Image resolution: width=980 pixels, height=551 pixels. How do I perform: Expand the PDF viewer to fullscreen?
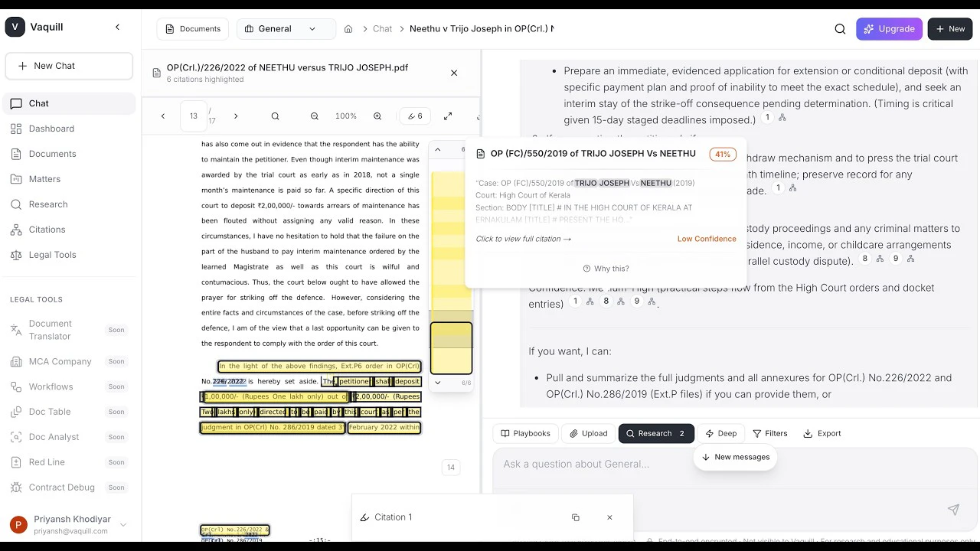click(448, 116)
